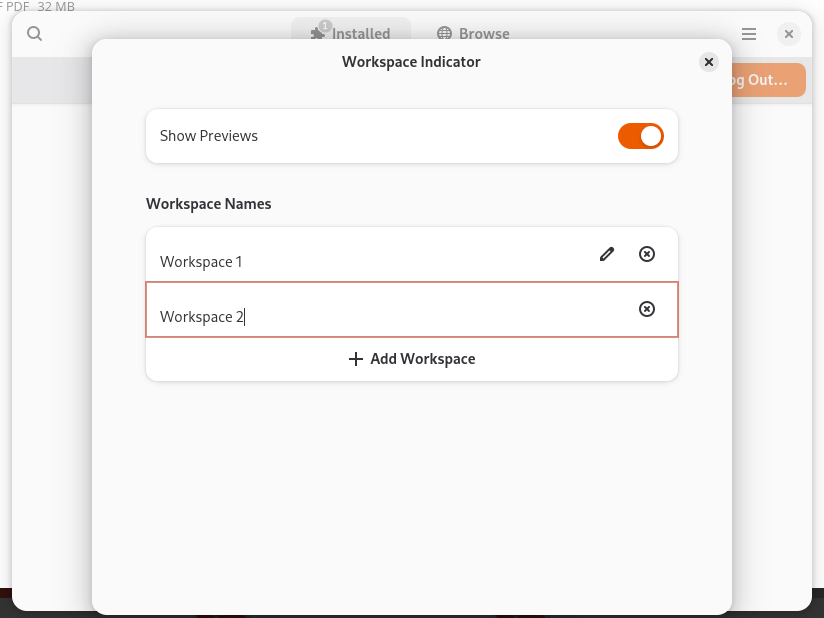The height and width of the screenshot is (618, 824).
Task: Click the update badge on Installed tab
Action: pos(325,25)
